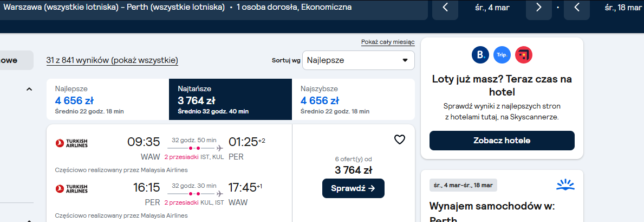Select the Najszybsze 4 656 zł tab
This screenshot has height=222, width=644.
point(353,99)
